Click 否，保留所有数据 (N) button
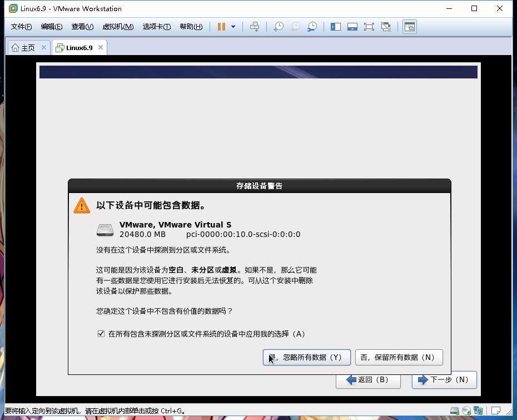The image size is (517, 420). 399,357
